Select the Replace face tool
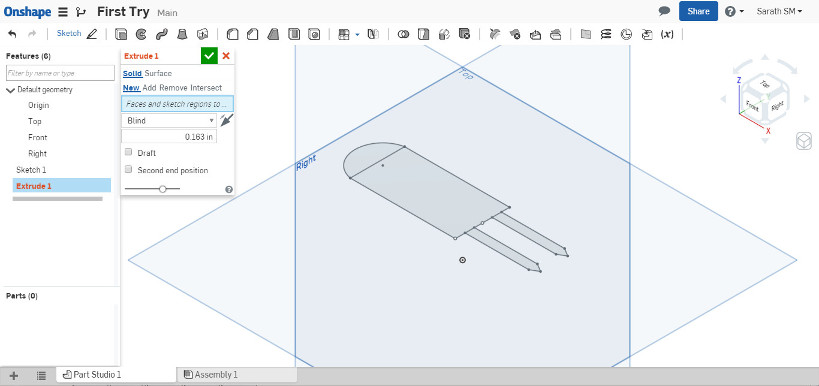Screen dimensions: 819x386 [x=556, y=34]
